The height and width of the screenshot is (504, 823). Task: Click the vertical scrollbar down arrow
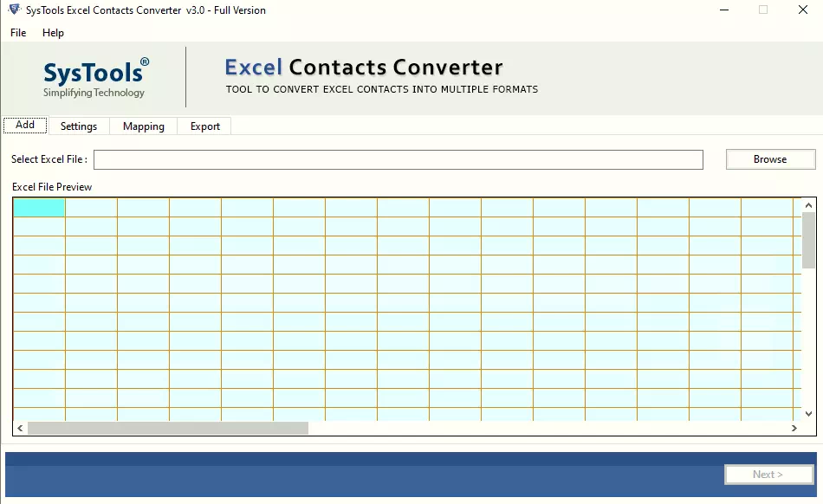point(808,414)
